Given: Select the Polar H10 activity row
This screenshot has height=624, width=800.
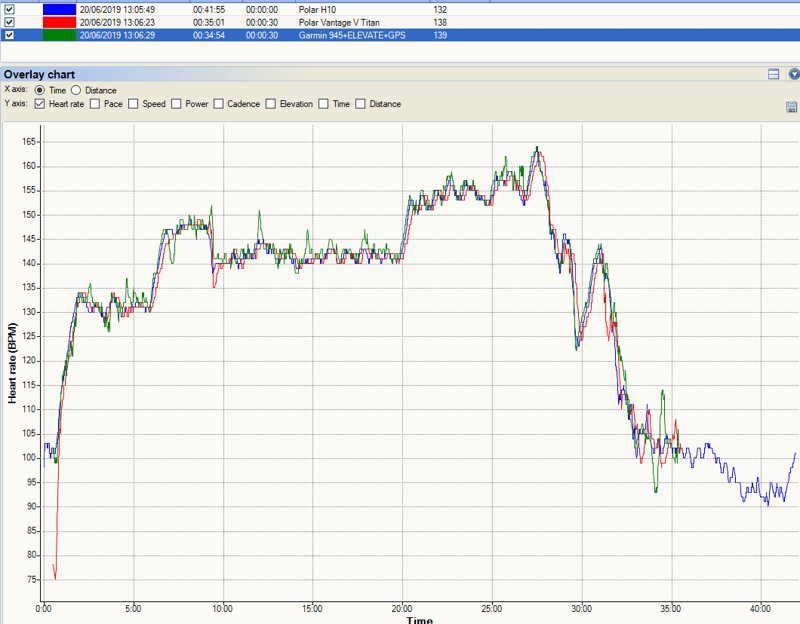Looking at the screenshot, I should click(x=400, y=9).
